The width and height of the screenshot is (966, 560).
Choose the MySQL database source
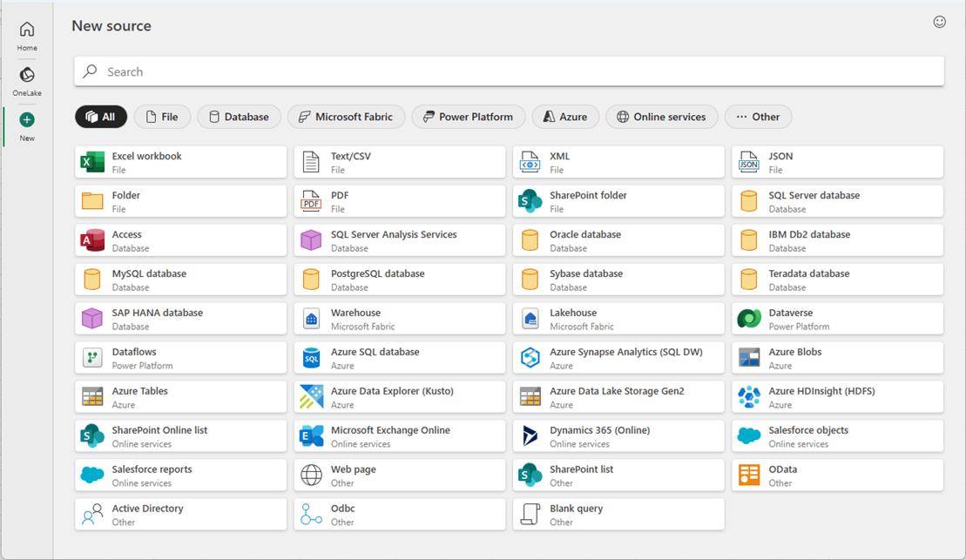click(180, 279)
